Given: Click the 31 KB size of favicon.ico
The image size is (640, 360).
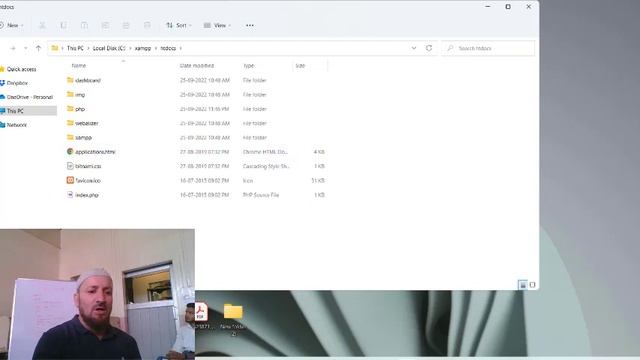Looking at the screenshot, I should (x=318, y=180).
